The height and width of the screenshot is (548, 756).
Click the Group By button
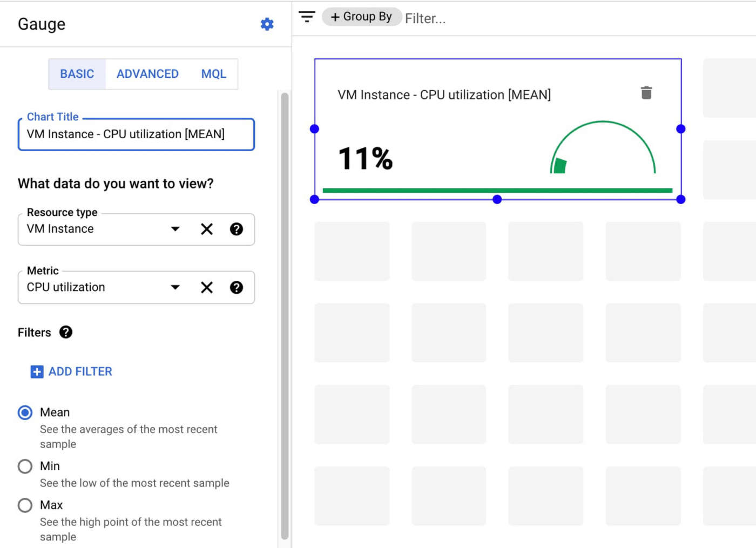pos(361,17)
